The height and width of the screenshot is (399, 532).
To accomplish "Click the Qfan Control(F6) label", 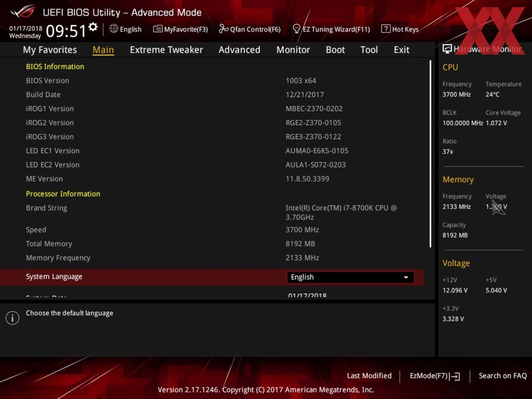I will pyautogui.click(x=255, y=29).
